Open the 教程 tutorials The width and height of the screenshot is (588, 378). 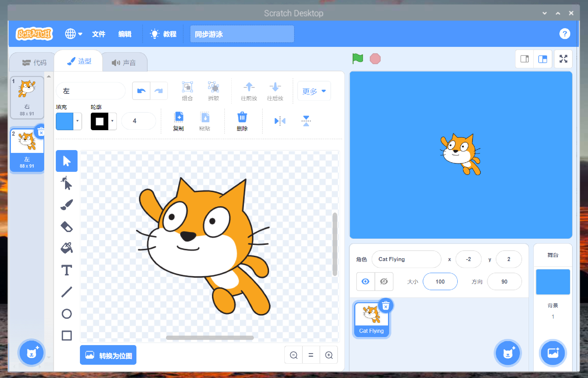[x=163, y=34]
